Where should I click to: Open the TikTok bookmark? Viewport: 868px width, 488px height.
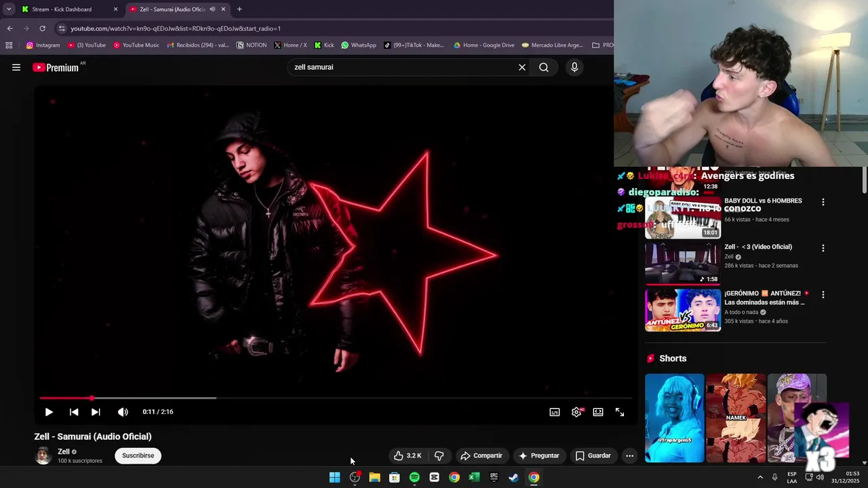click(x=414, y=45)
